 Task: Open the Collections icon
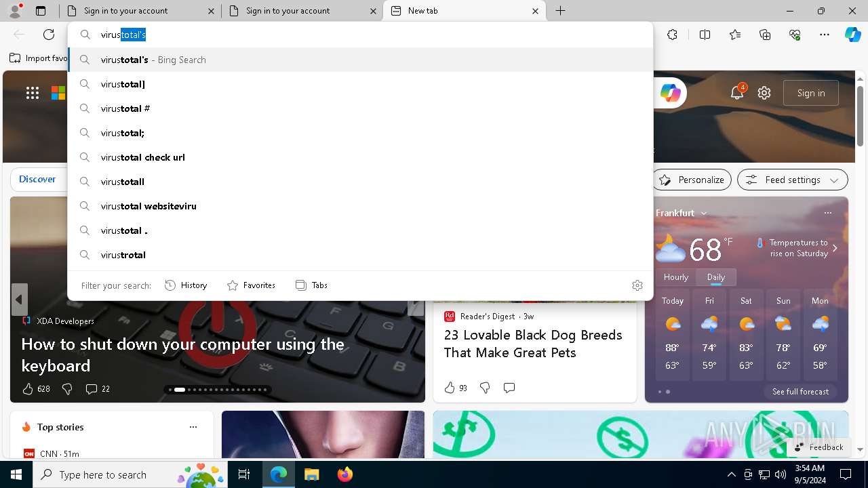pyautogui.click(x=765, y=35)
